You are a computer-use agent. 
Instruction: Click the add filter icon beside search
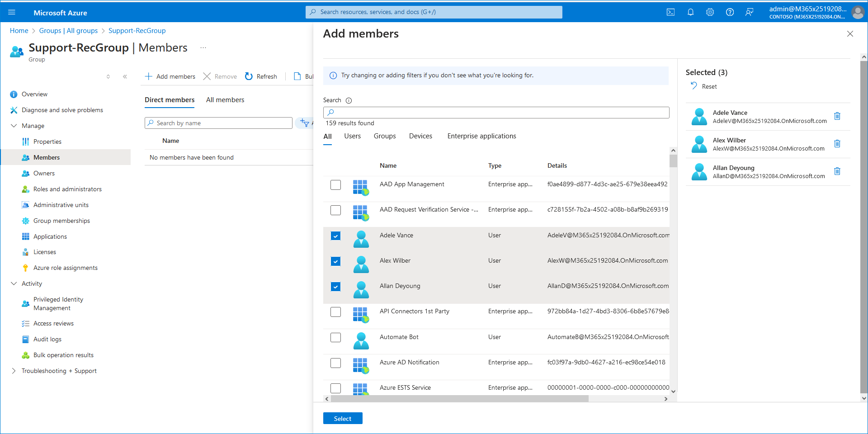[305, 123]
